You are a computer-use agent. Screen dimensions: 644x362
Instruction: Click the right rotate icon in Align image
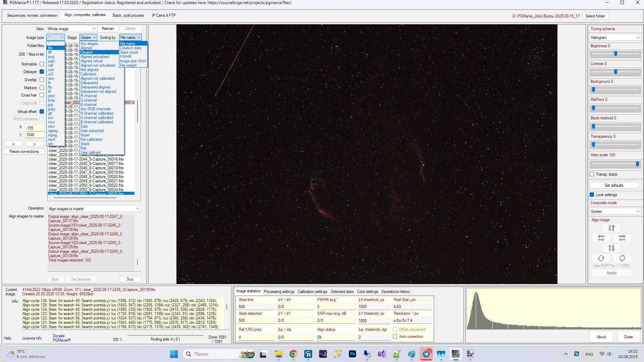point(622,258)
